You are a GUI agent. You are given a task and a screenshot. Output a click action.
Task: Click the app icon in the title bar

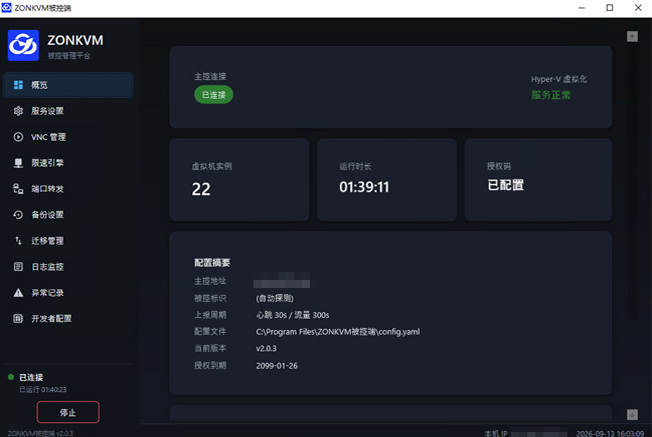7,7
